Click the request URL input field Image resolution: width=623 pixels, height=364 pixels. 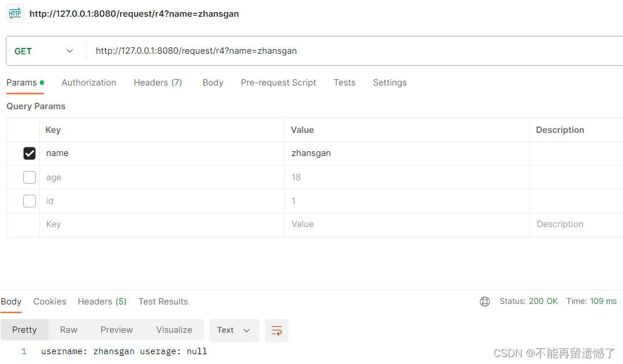[x=354, y=51]
